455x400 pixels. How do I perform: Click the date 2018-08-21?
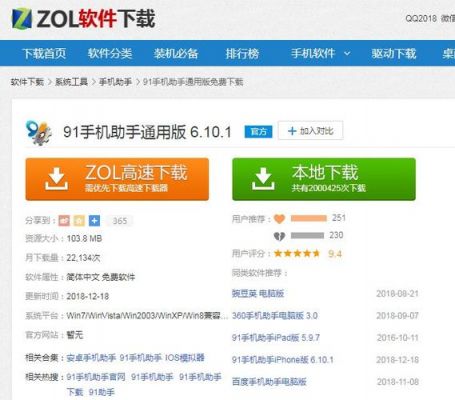tap(397, 294)
